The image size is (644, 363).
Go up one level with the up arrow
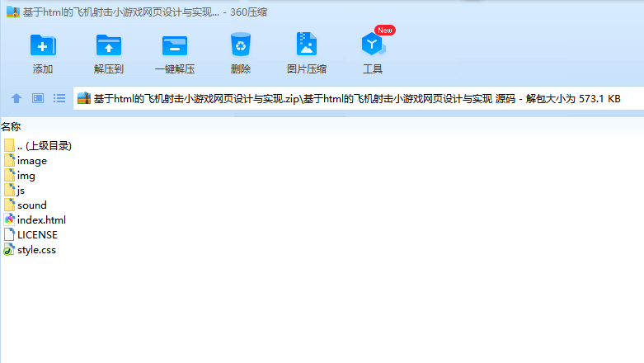(x=16, y=98)
